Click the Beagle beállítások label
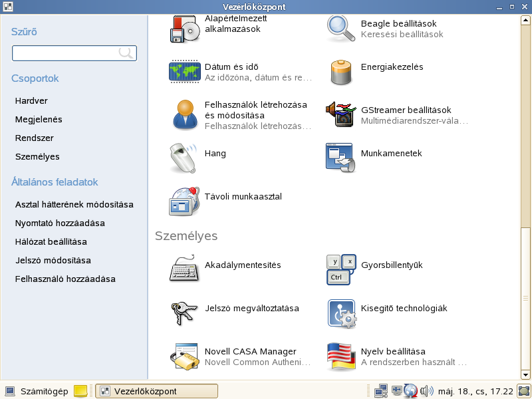Viewport: 532px width, 399px height. (398, 24)
